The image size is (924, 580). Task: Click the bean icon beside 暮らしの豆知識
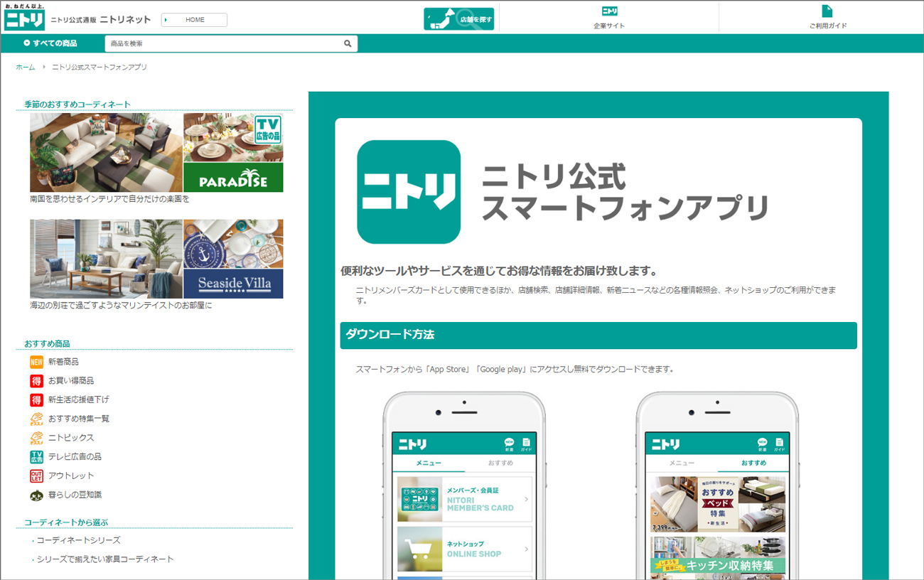(36, 495)
